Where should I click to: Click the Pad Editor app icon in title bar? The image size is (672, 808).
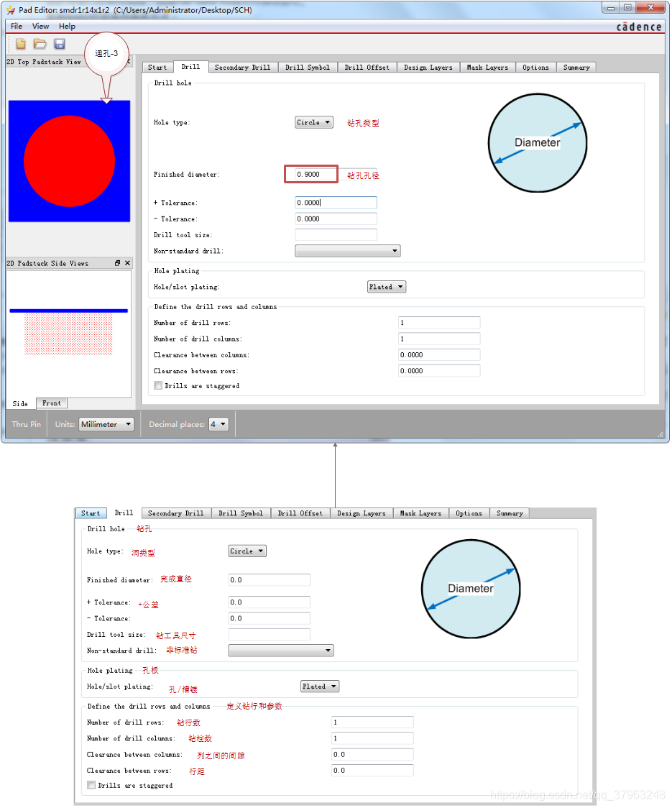10,10
